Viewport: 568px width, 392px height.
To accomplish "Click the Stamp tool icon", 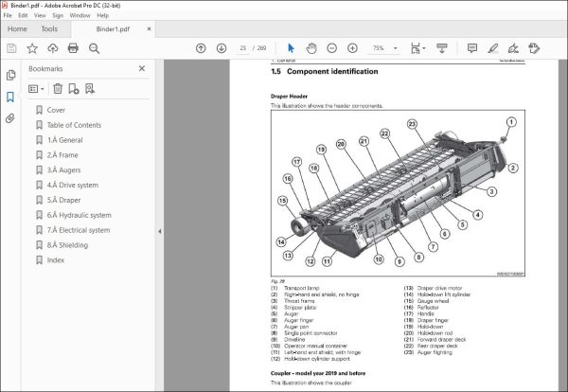I will [x=534, y=48].
